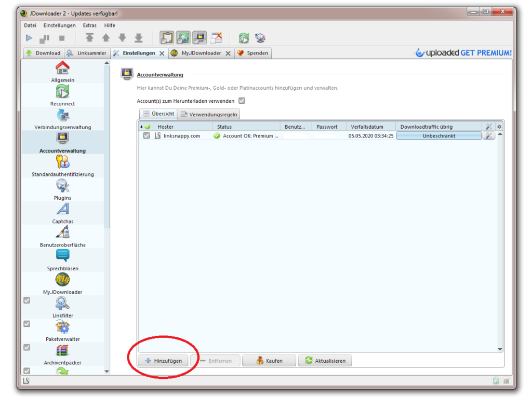Open Extras menu
The width and height of the screenshot is (532, 398).
[89, 25]
